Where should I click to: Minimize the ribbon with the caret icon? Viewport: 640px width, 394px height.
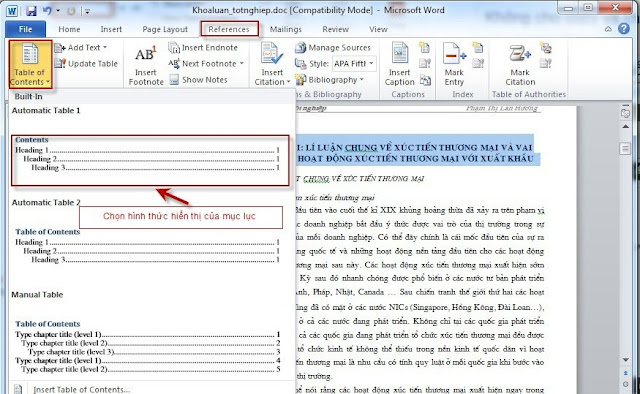point(608,29)
